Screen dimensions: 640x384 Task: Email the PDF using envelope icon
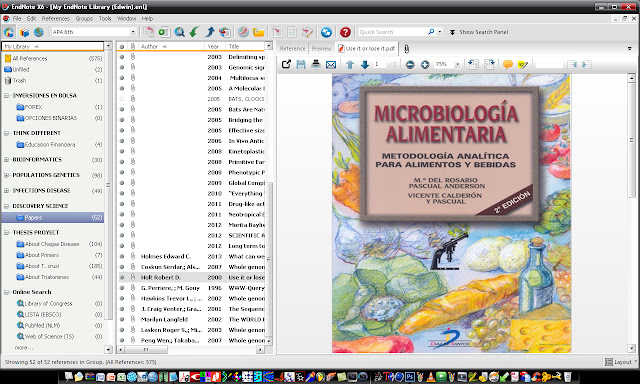tap(331, 64)
